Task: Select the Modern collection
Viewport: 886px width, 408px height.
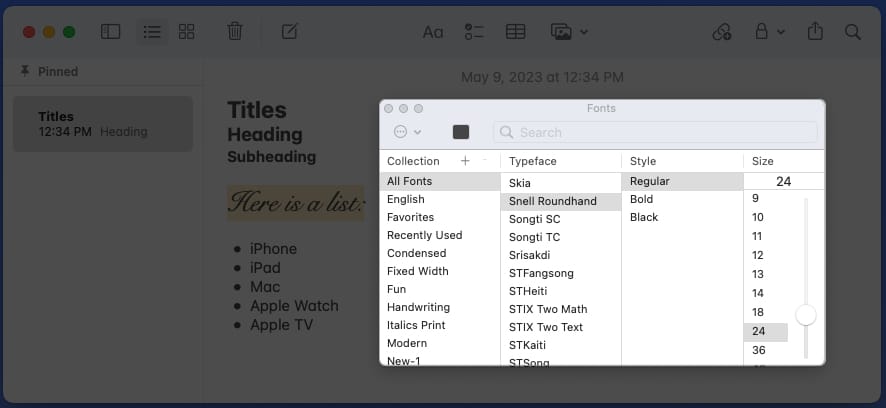Action: [440, 344]
